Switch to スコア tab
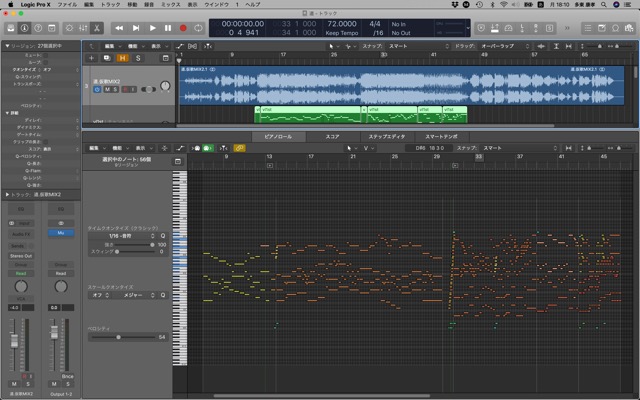Viewport: 640px width, 400px height. [x=332, y=137]
